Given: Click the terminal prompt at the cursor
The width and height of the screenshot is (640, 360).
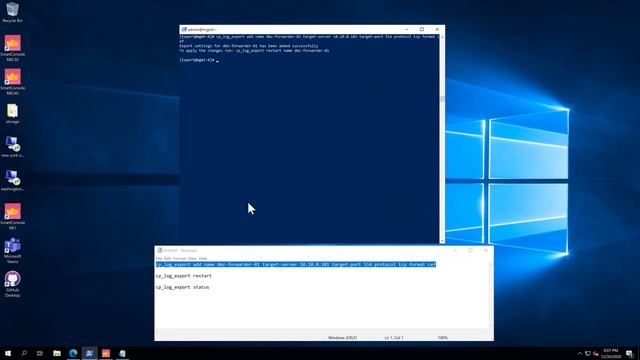Looking at the screenshot, I should [199, 60].
